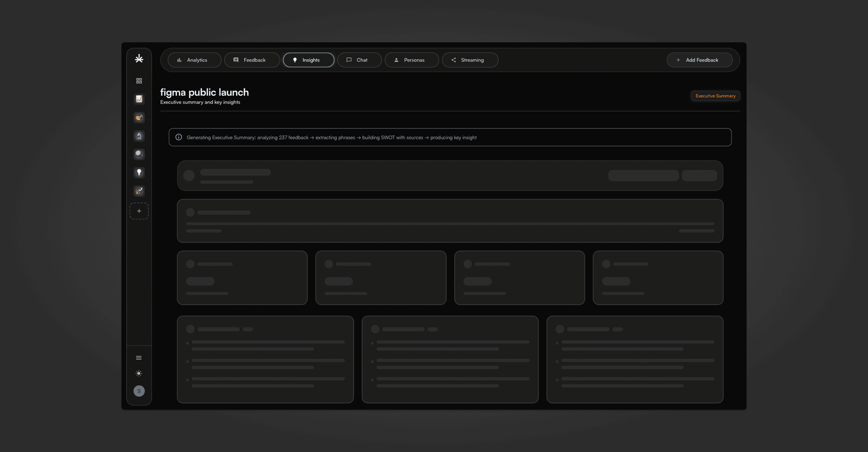Open the Streaming tab
The height and width of the screenshot is (452, 868).
tap(470, 60)
